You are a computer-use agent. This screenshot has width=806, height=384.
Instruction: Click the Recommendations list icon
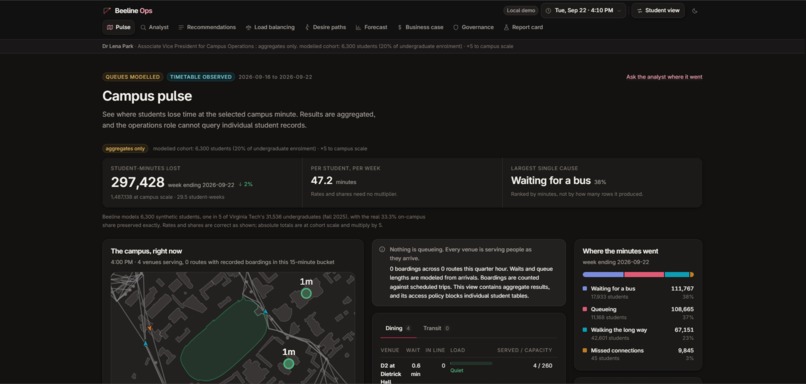click(181, 27)
